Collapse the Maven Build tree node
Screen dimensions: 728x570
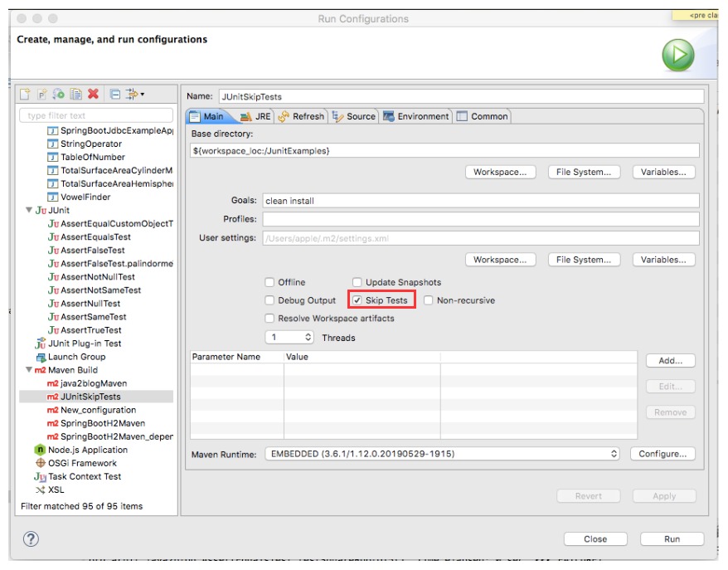pos(29,370)
